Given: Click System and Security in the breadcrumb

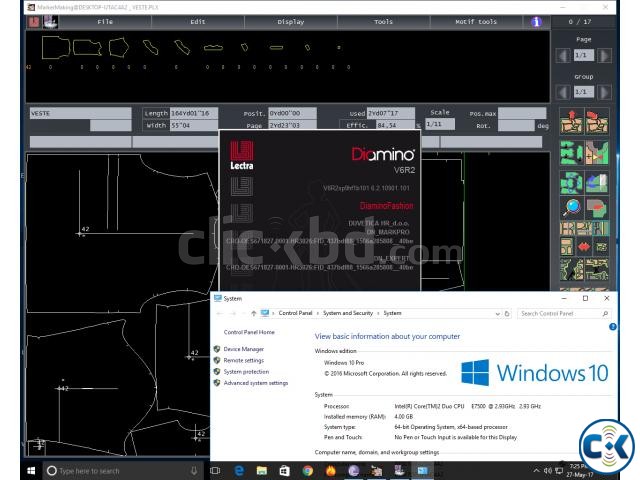Looking at the screenshot, I should 348,313.
